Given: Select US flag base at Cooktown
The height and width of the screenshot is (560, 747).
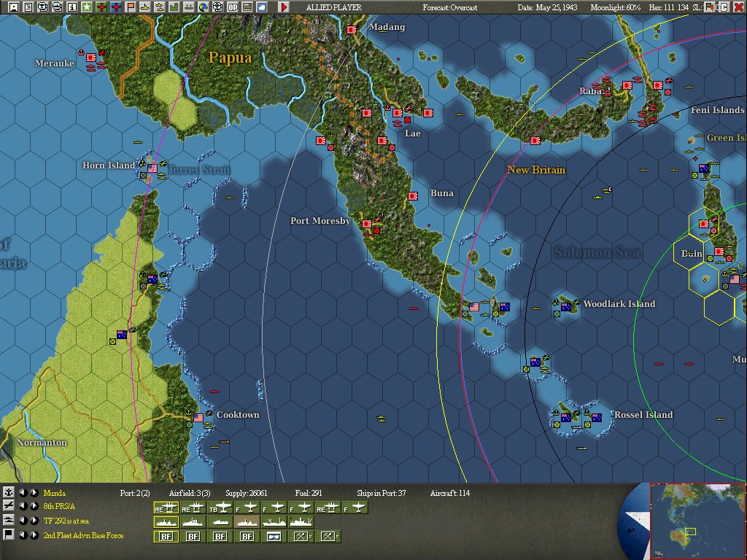Looking at the screenshot, I should coord(198,418).
